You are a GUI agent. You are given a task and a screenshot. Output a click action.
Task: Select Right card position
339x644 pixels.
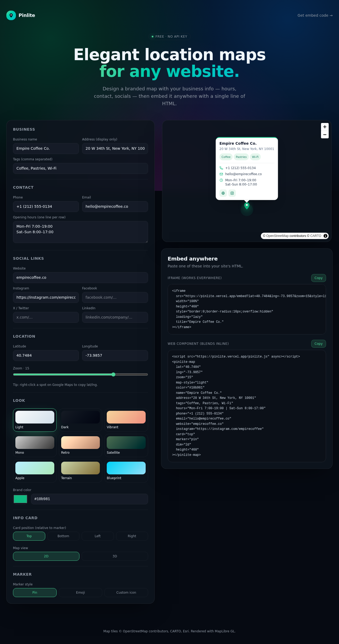point(132,536)
